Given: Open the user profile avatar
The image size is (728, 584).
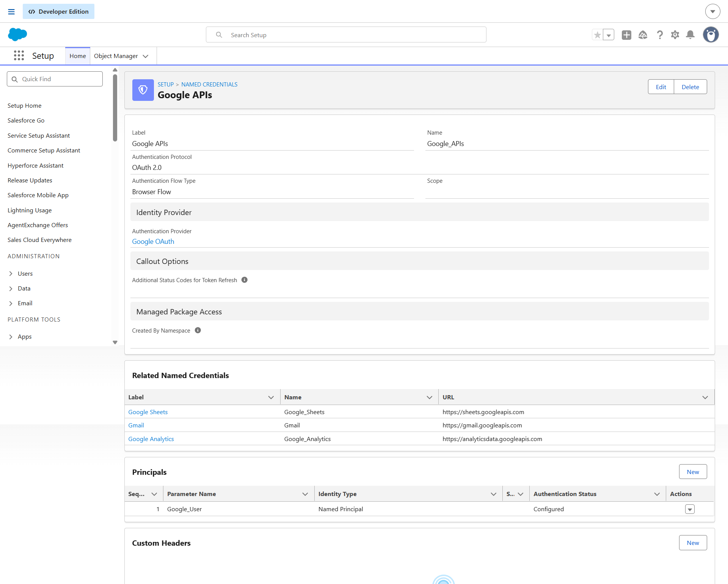Looking at the screenshot, I should click(x=711, y=35).
